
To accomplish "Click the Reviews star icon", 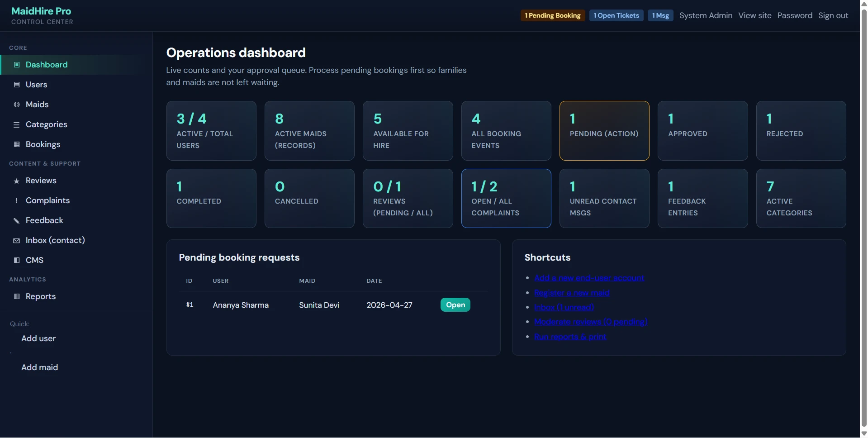I will tap(17, 181).
